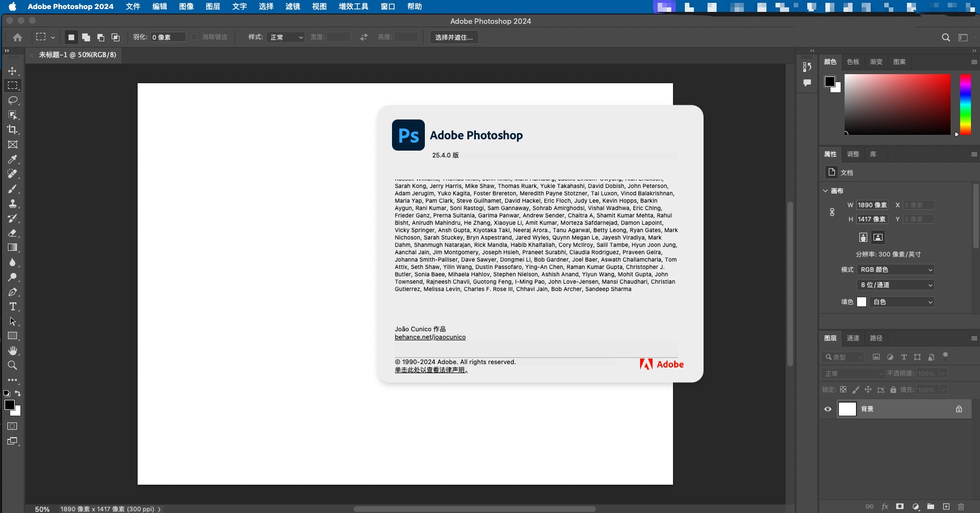Select the Clone Stamp tool
The width and height of the screenshot is (980, 513).
[12, 204]
